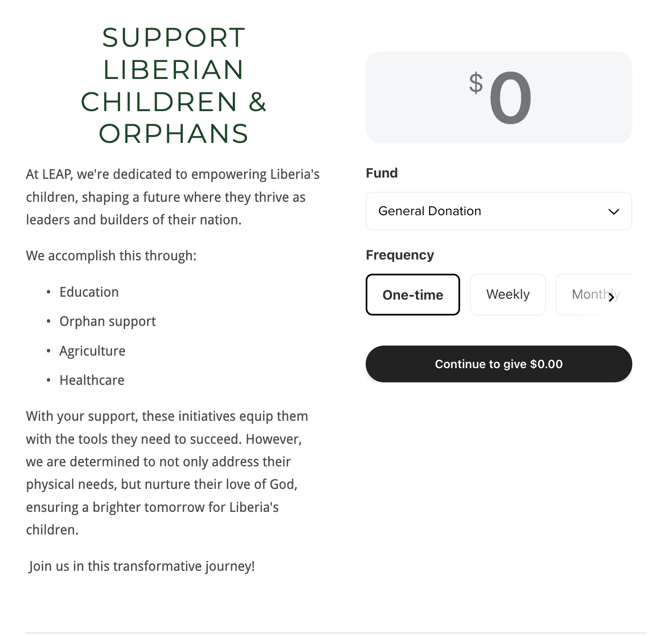This screenshot has height=636, width=672.
Task: Open the General Donation fund dropdown
Action: 499,211
